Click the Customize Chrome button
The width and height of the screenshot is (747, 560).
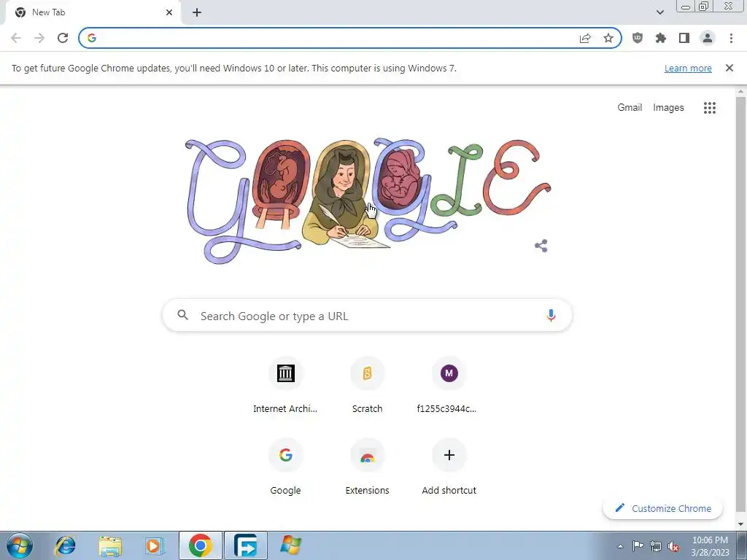pyautogui.click(x=662, y=508)
